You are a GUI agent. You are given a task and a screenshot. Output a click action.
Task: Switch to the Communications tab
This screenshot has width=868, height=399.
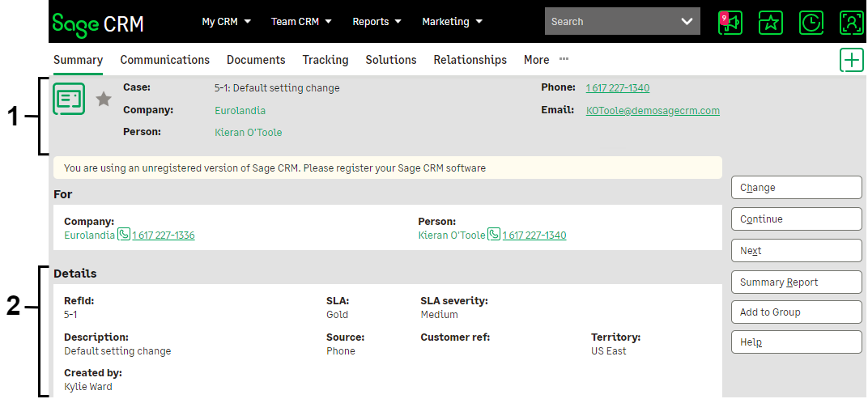(164, 60)
